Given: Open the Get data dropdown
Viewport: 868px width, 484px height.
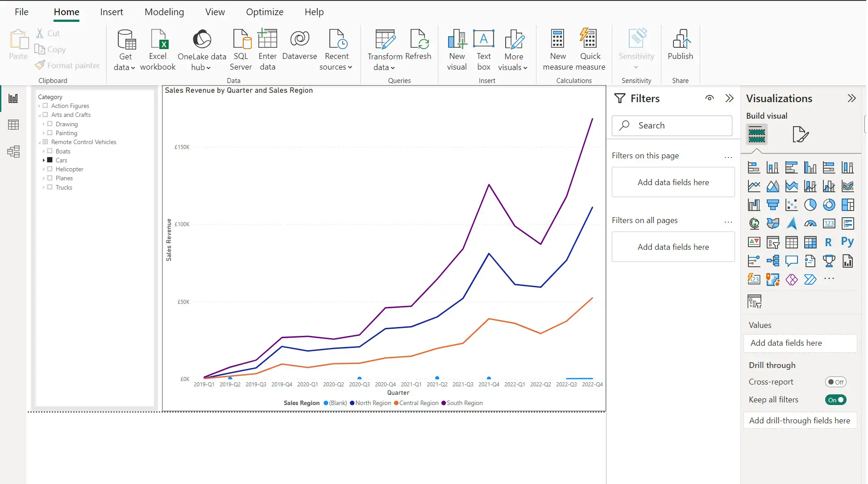Looking at the screenshot, I should tap(125, 67).
